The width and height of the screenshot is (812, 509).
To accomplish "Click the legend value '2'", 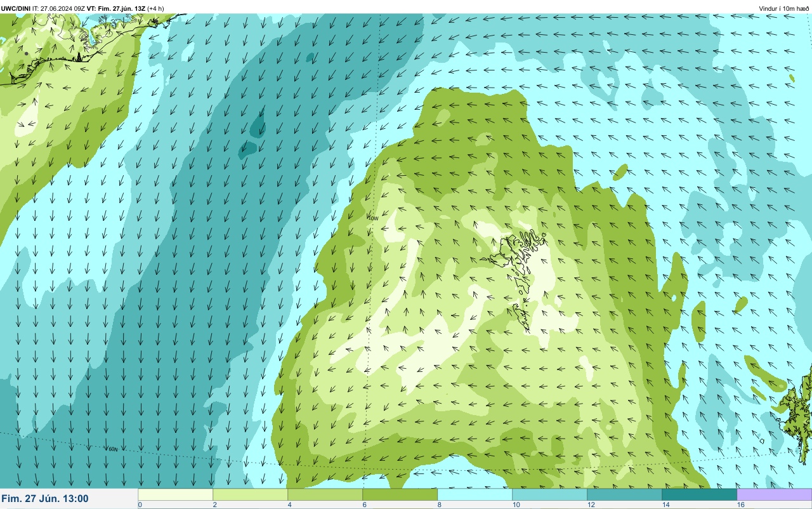I will click(x=215, y=505).
